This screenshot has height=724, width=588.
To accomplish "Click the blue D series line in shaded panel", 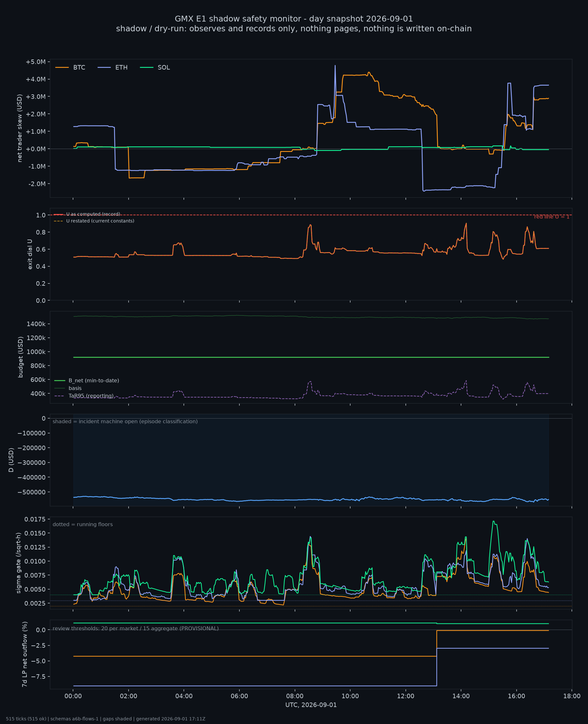I will pyautogui.click(x=311, y=499).
